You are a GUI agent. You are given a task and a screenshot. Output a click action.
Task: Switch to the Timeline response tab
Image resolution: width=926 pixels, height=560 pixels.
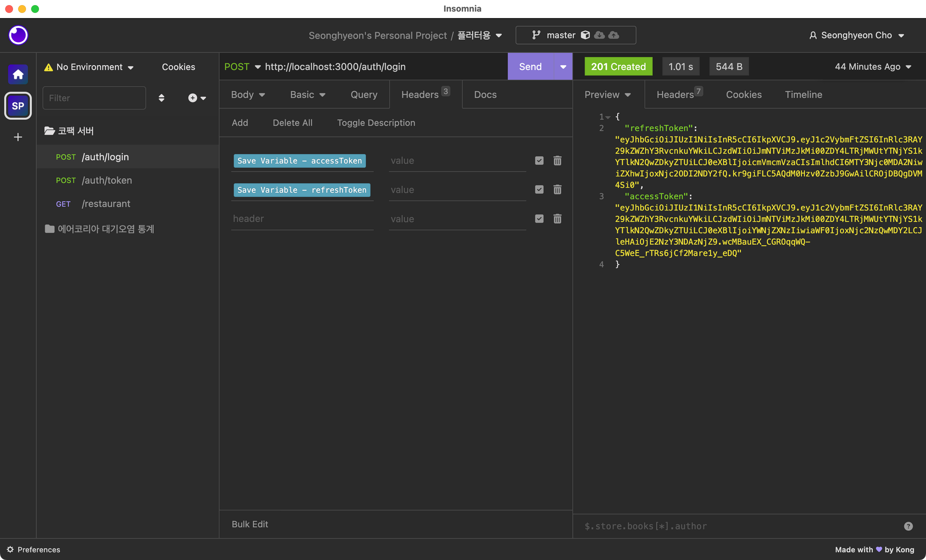pyautogui.click(x=803, y=94)
